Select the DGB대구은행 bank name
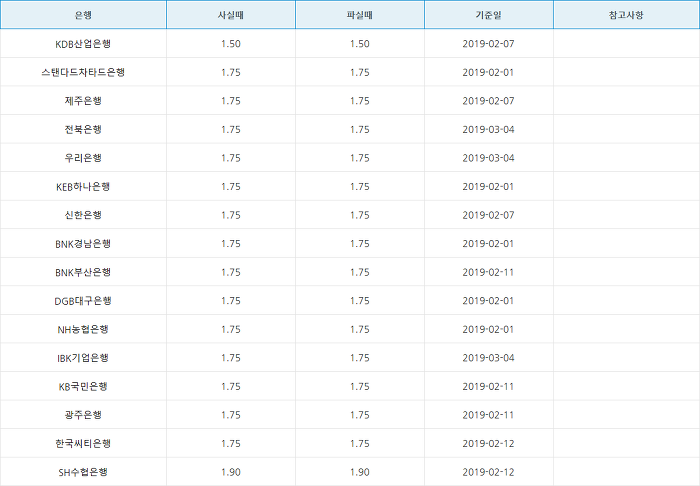Screen dimensions: 700x486 coord(83,301)
